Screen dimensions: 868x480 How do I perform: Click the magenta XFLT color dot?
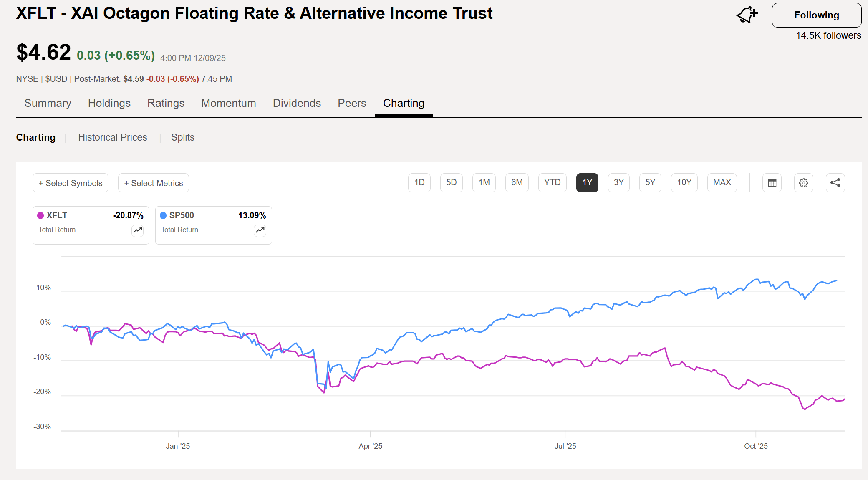(40, 215)
